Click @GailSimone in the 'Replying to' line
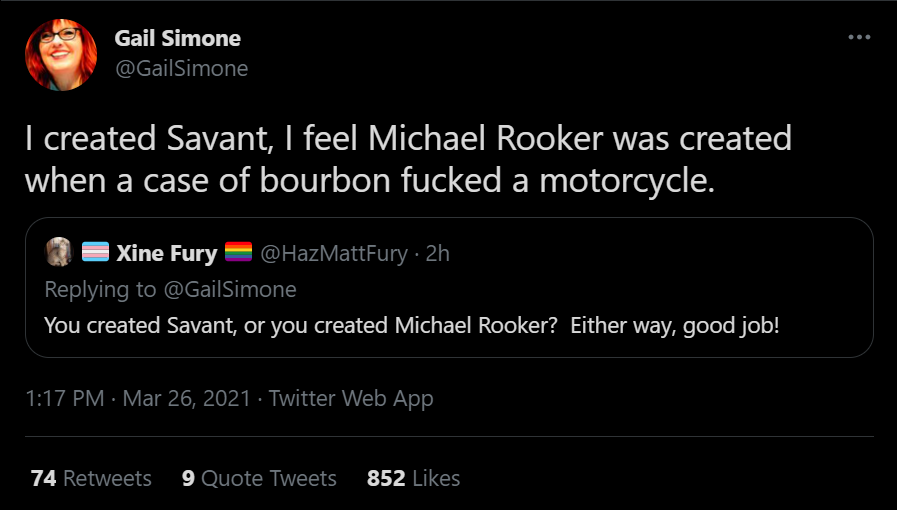 point(230,290)
